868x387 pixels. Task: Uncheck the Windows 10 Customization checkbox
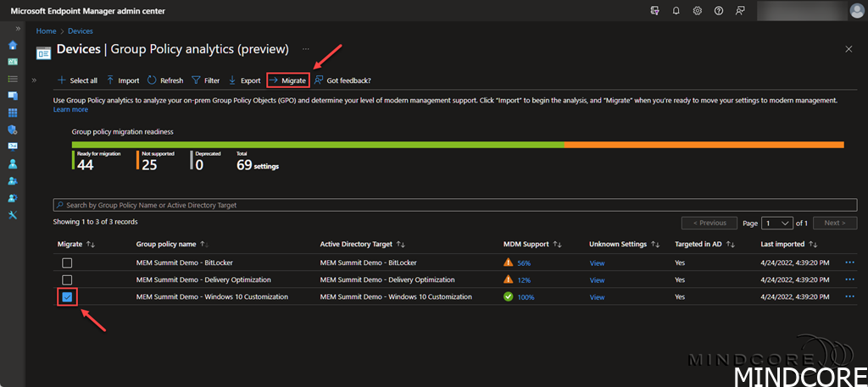[x=67, y=296]
